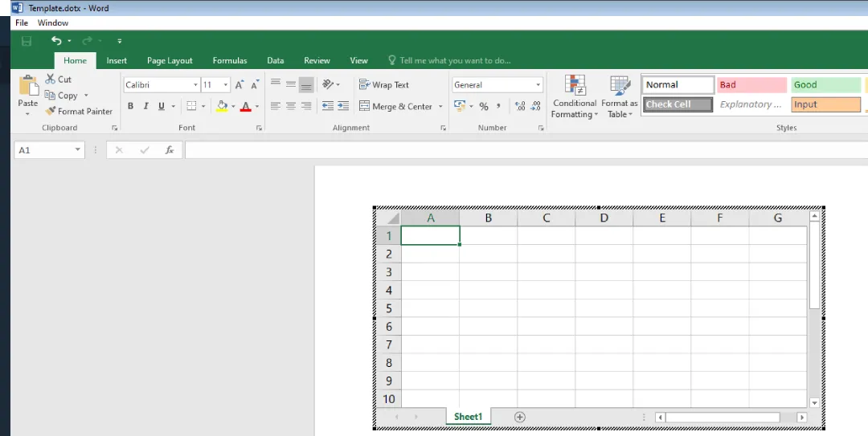Select the Sheet1 tab

[469, 417]
